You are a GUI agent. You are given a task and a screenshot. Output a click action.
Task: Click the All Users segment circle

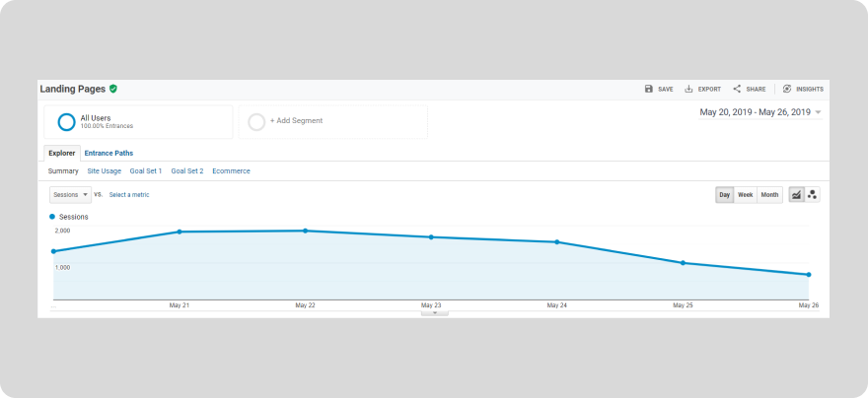point(66,122)
